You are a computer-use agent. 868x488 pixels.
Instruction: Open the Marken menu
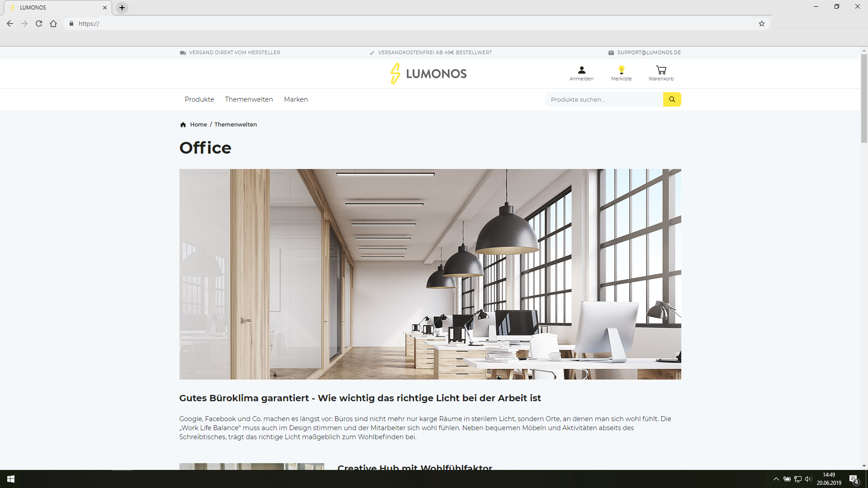296,99
